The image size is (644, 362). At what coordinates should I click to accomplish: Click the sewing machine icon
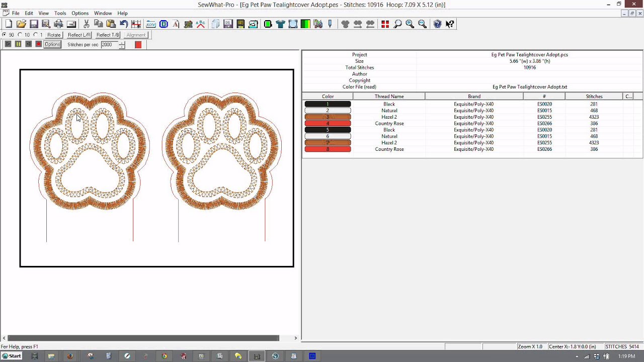(x=253, y=24)
